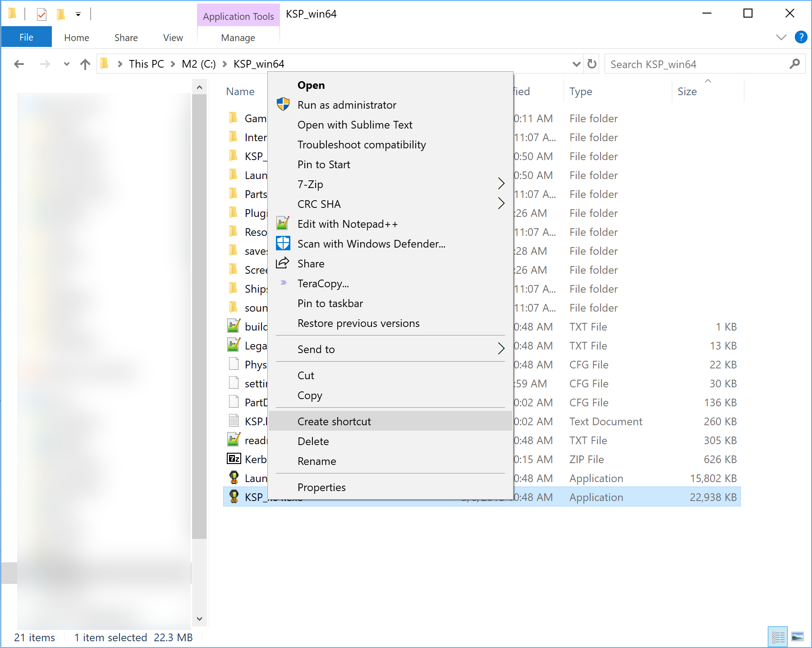Sort by the Type column header
Screen dimensions: 812x648
[581, 92]
